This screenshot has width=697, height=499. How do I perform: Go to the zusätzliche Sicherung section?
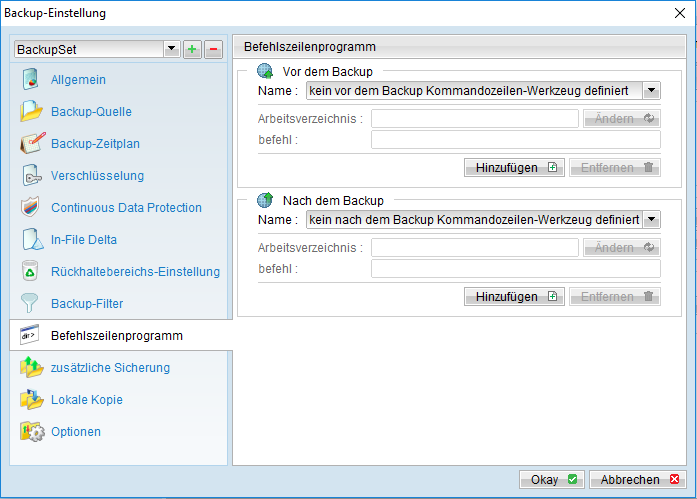click(x=110, y=367)
